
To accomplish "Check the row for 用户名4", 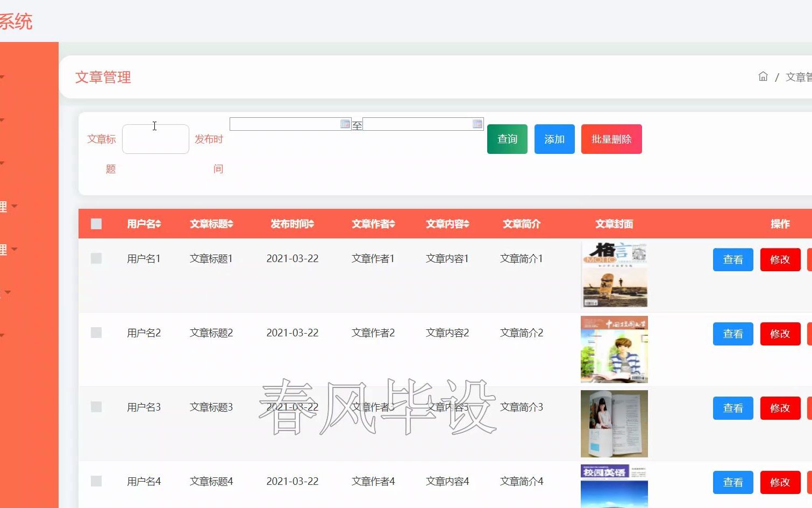I will pos(96,481).
